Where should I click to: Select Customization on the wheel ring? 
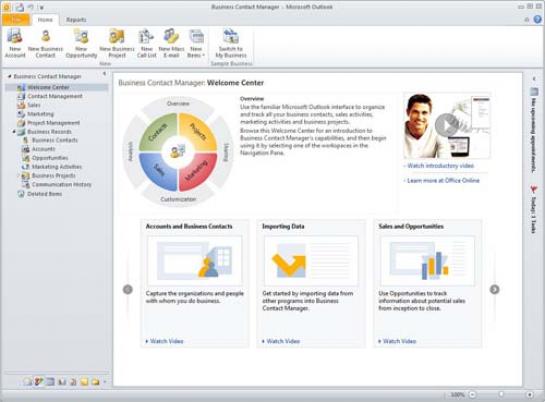point(178,199)
